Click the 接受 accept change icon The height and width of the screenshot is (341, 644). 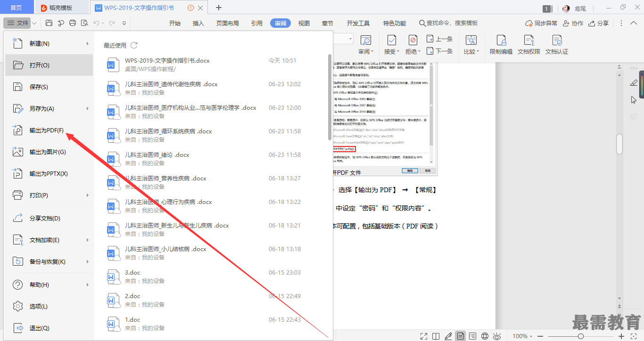pyautogui.click(x=391, y=41)
